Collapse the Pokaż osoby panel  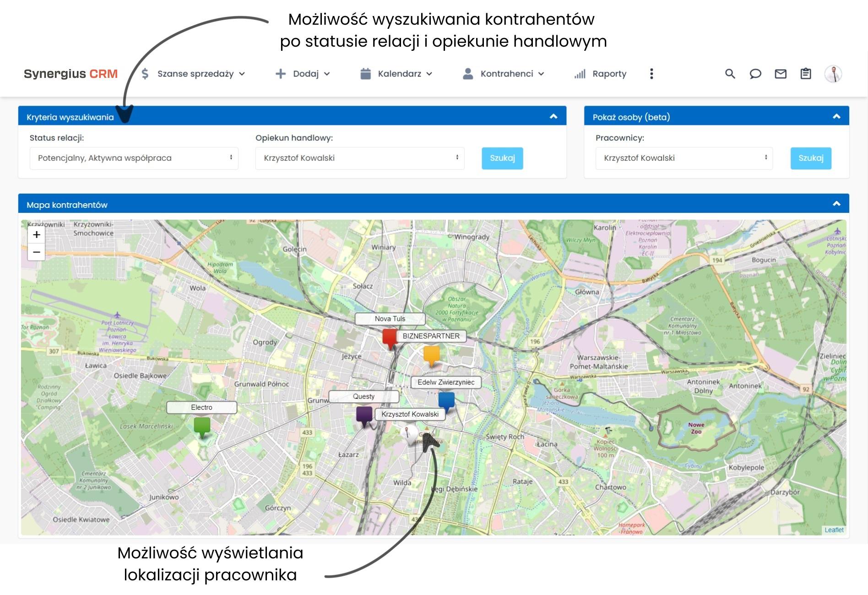[836, 116]
